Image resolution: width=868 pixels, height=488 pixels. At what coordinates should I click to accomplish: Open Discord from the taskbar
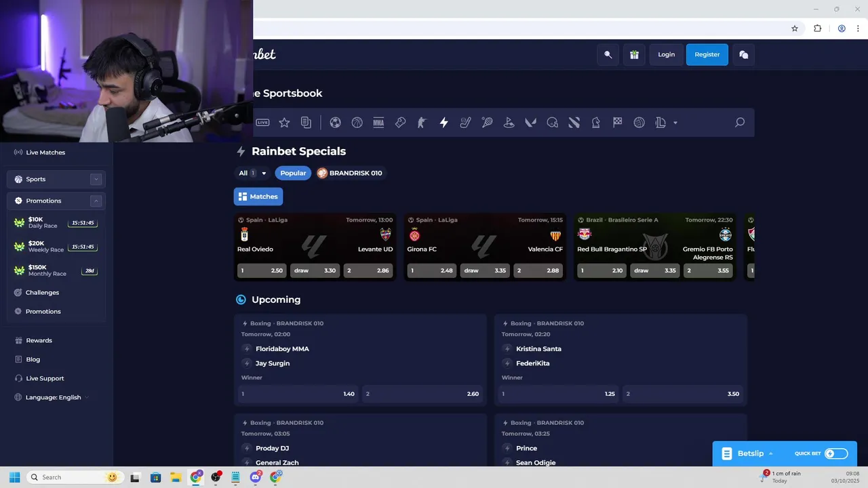[256, 477]
